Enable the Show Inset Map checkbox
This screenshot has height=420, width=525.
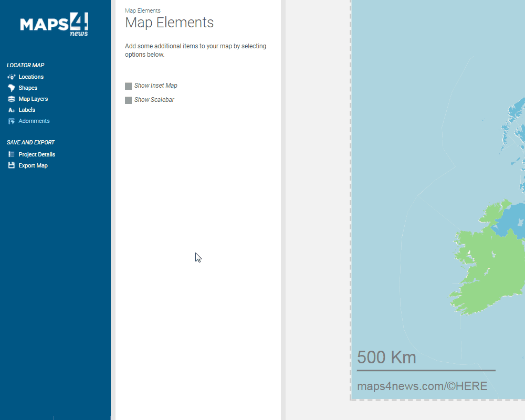[x=128, y=86]
